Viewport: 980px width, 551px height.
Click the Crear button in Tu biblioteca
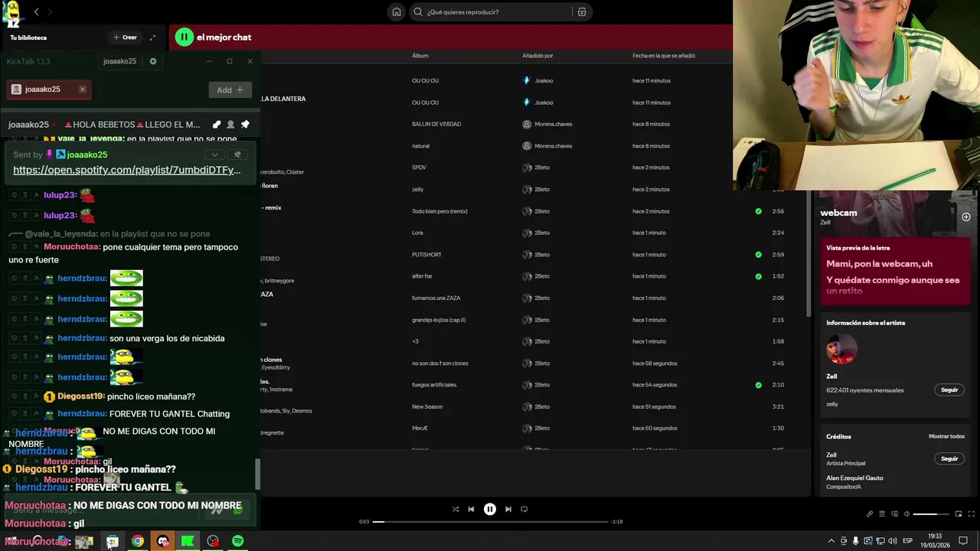125,37
